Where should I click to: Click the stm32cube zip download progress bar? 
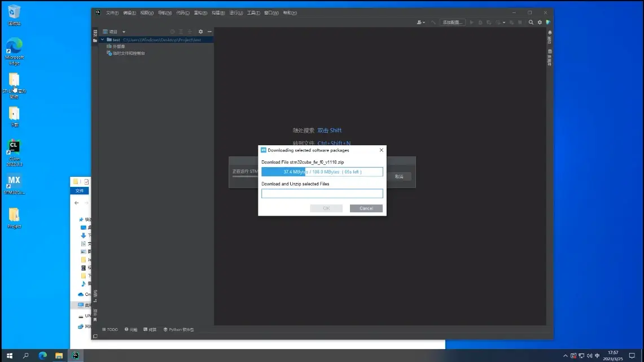point(322,172)
